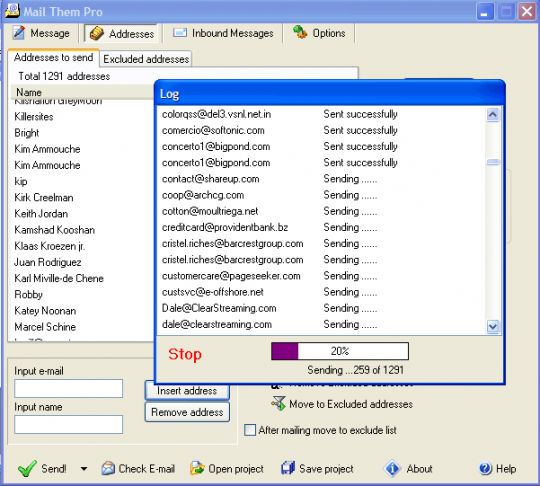Click the Insert address button
Viewport: 540px width, 486px height.
click(x=187, y=391)
